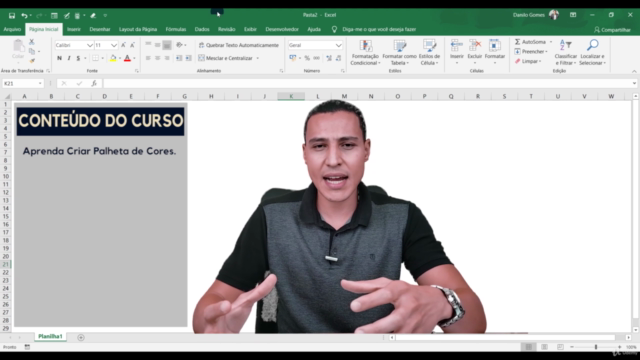The height and width of the screenshot is (360, 640).
Task: Toggle center horizontal alignment
Action: point(158,58)
